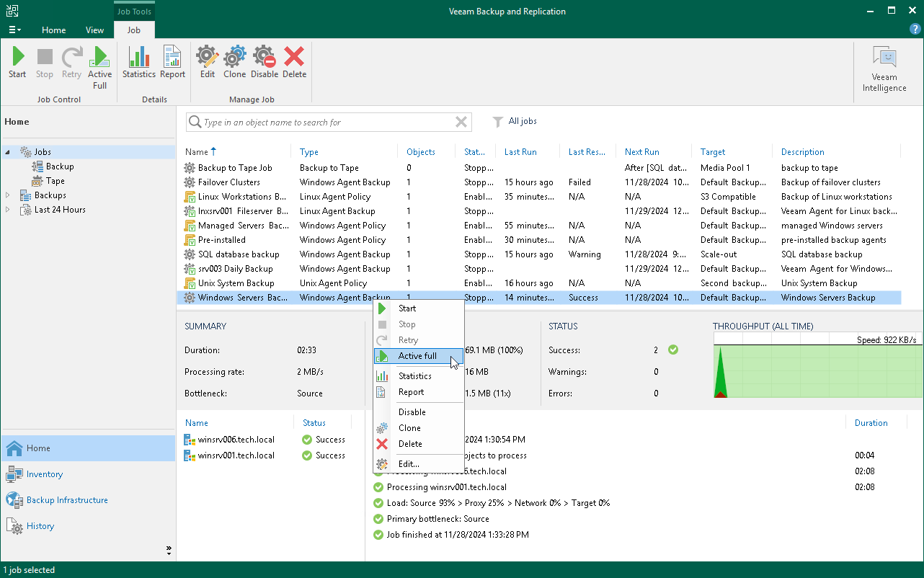Choose Statistics in the context menu

pos(418,376)
